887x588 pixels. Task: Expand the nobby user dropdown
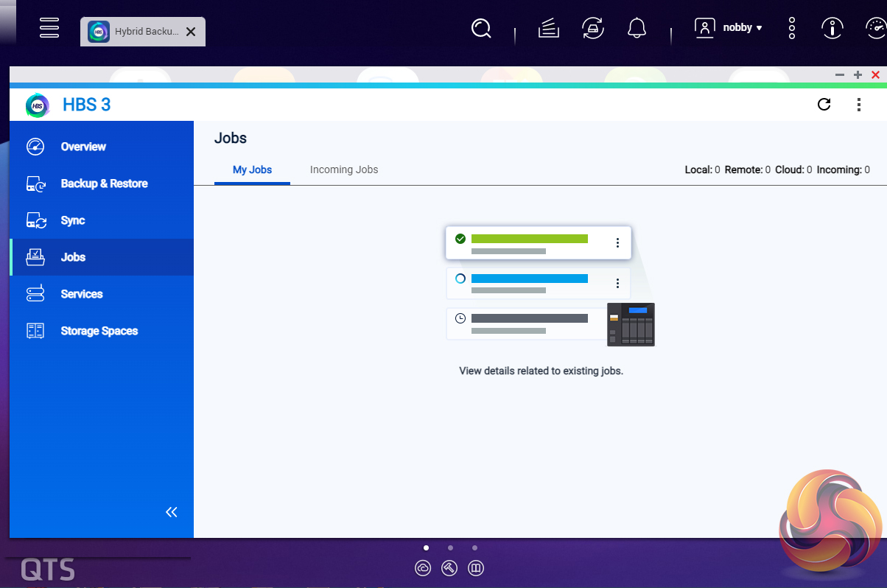click(729, 28)
